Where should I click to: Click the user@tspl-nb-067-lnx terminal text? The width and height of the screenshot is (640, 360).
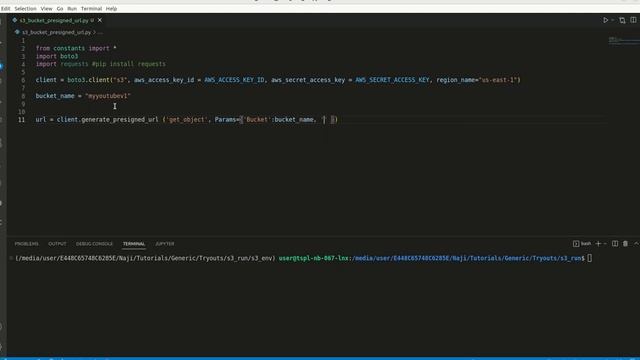click(313, 258)
